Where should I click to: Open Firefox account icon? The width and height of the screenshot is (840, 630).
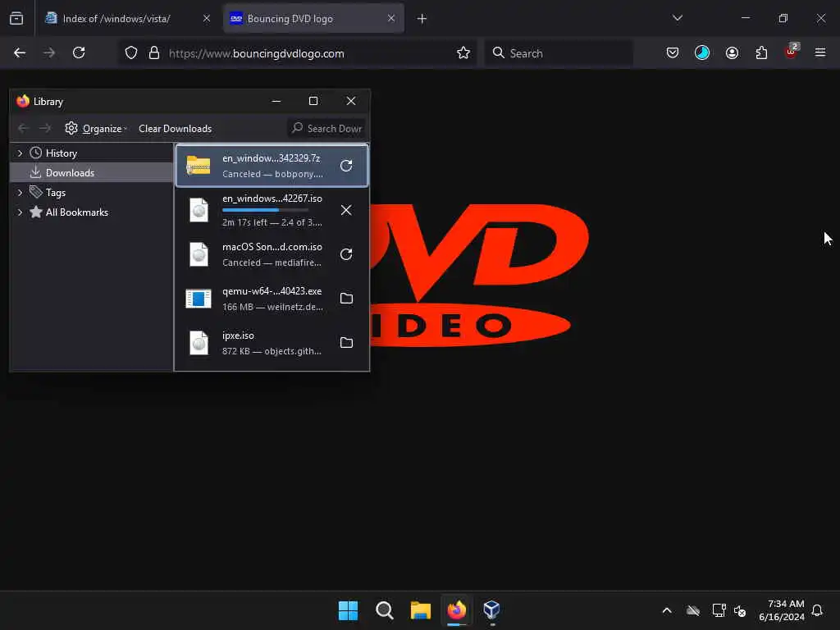coord(732,53)
